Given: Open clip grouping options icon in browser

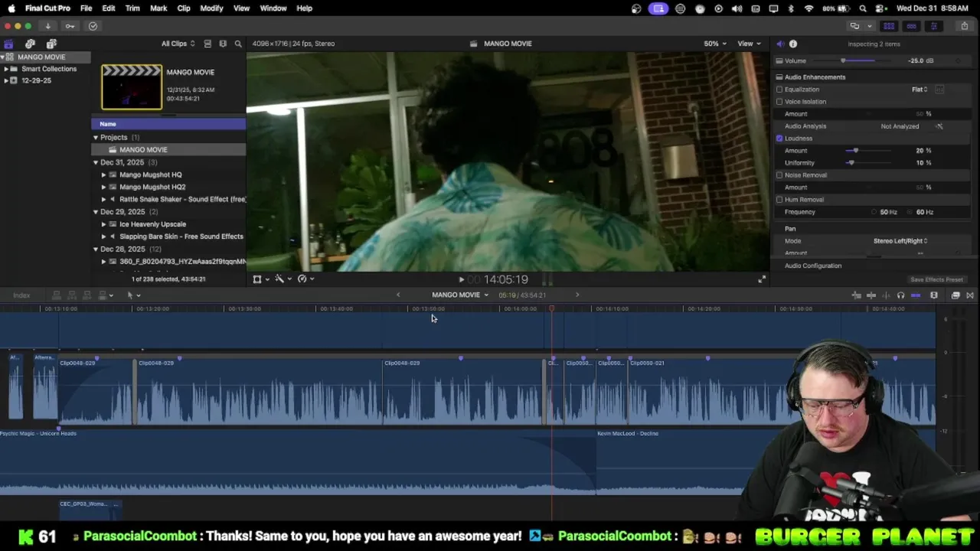Looking at the screenshot, I should point(223,44).
